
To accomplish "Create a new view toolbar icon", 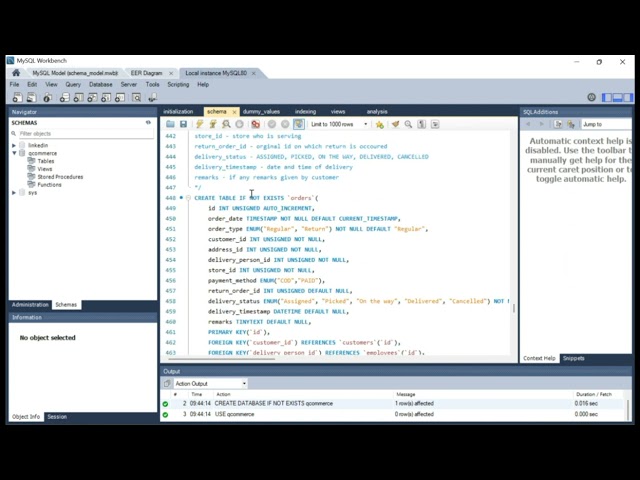I will (x=92, y=98).
